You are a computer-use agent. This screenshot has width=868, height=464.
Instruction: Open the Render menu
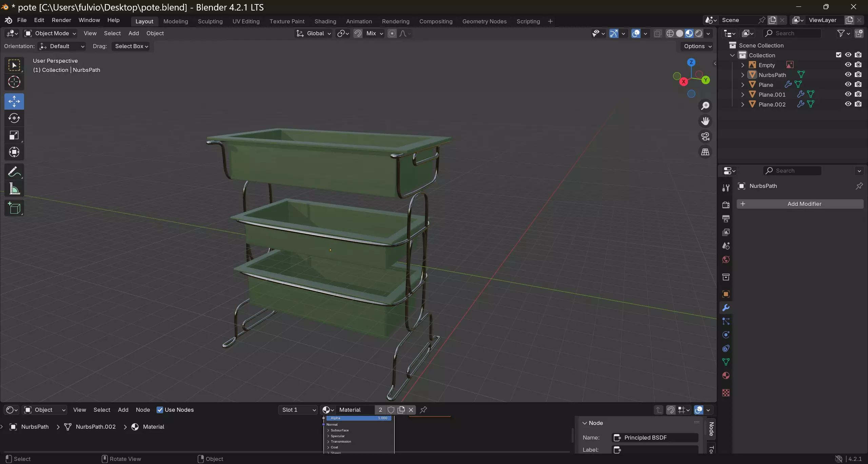point(61,20)
